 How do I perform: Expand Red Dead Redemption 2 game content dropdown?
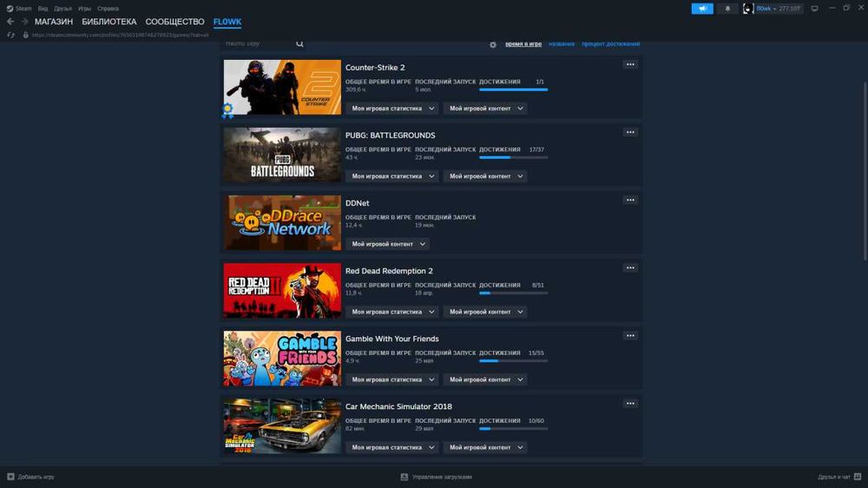485,312
